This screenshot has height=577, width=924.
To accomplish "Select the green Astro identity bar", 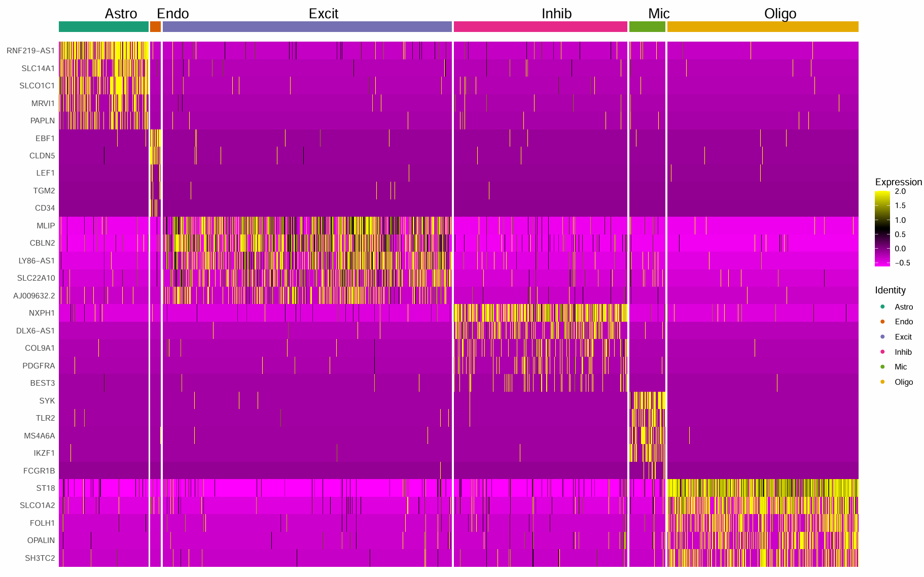I will click(x=103, y=27).
